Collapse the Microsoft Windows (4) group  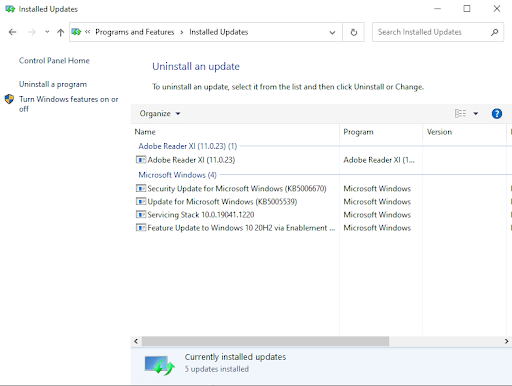177,175
